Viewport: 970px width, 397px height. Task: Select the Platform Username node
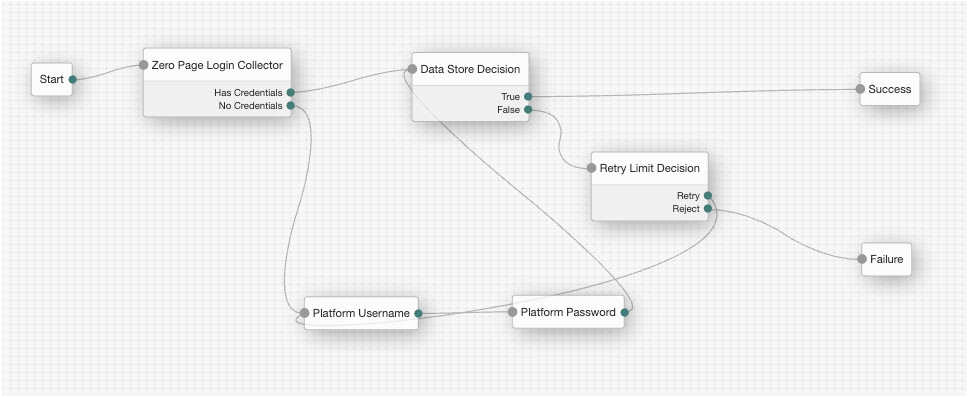click(x=361, y=313)
